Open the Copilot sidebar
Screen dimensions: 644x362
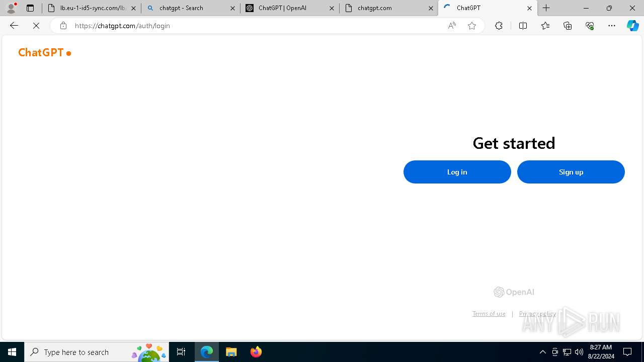[632, 26]
